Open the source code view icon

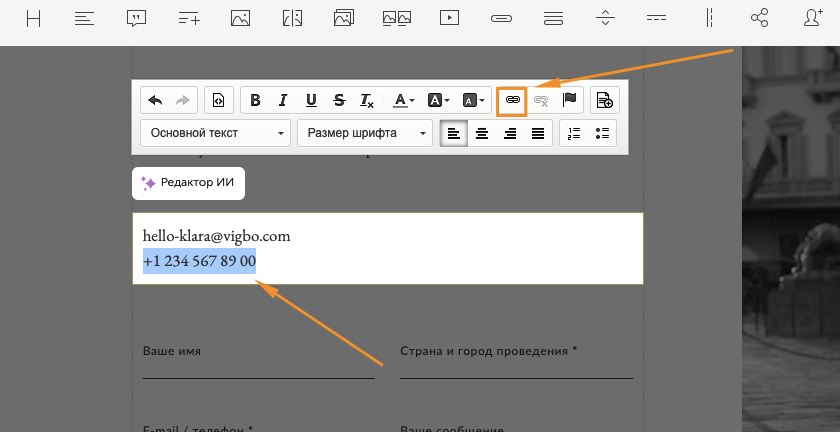[x=218, y=100]
